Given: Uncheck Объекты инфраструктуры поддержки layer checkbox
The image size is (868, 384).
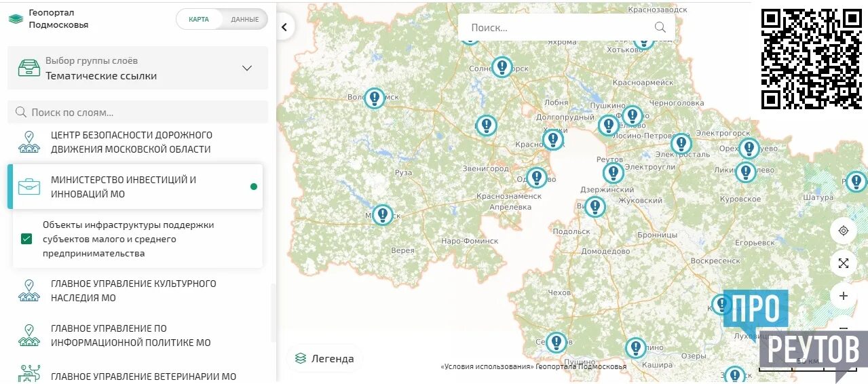Looking at the screenshot, I should coord(26,239).
